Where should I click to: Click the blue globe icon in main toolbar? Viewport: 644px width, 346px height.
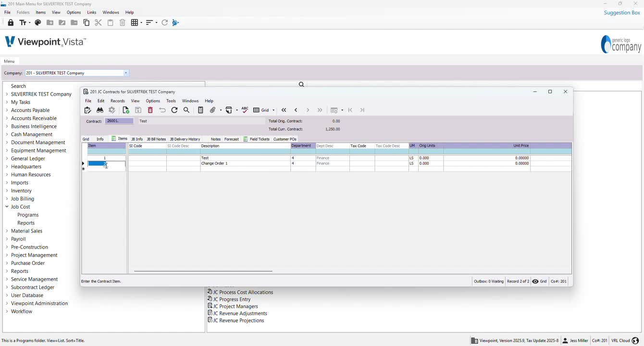click(x=175, y=23)
